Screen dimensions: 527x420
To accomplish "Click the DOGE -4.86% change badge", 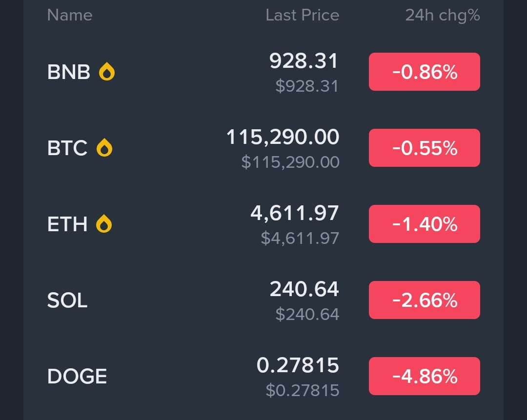I will tap(424, 376).
